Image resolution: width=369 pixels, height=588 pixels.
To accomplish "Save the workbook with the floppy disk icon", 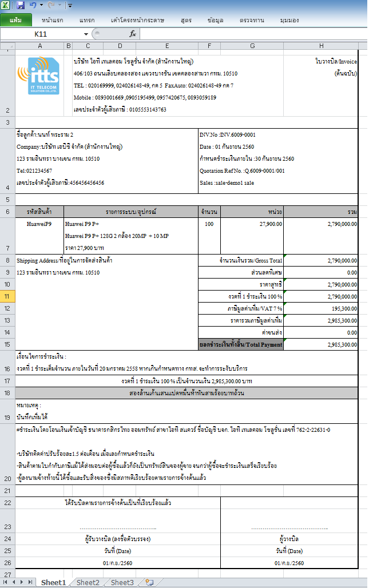I will [20, 5].
